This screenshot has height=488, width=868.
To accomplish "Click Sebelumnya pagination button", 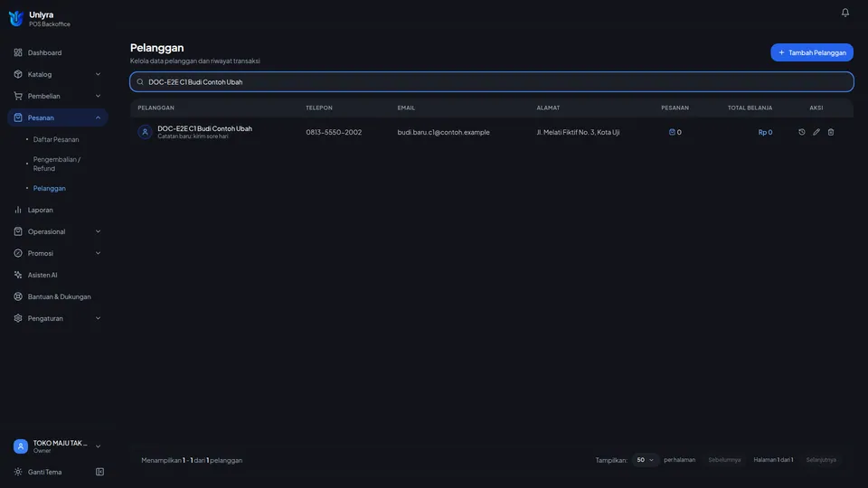I will [724, 460].
